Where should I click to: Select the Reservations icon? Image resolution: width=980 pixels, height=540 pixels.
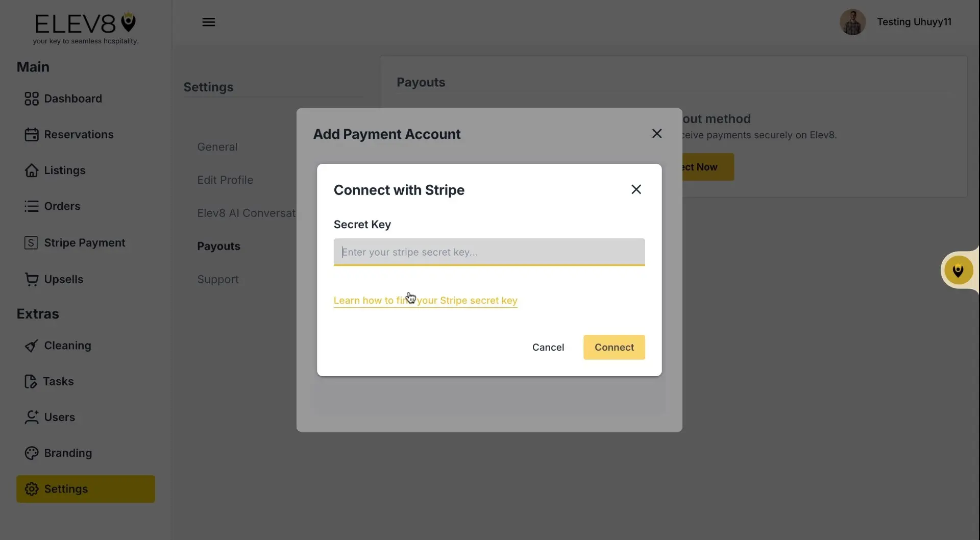click(x=32, y=134)
